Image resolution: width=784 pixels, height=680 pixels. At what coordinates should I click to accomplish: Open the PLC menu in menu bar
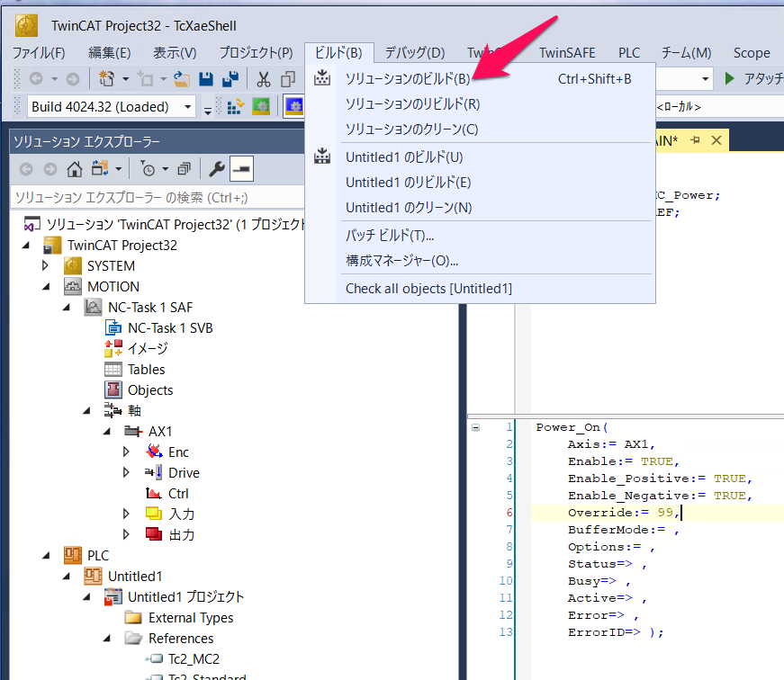(629, 52)
